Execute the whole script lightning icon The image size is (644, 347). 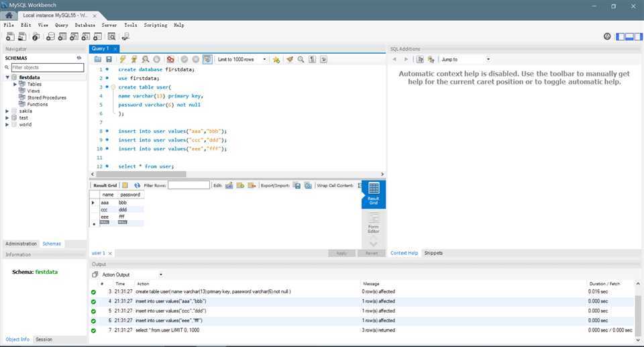tap(122, 59)
